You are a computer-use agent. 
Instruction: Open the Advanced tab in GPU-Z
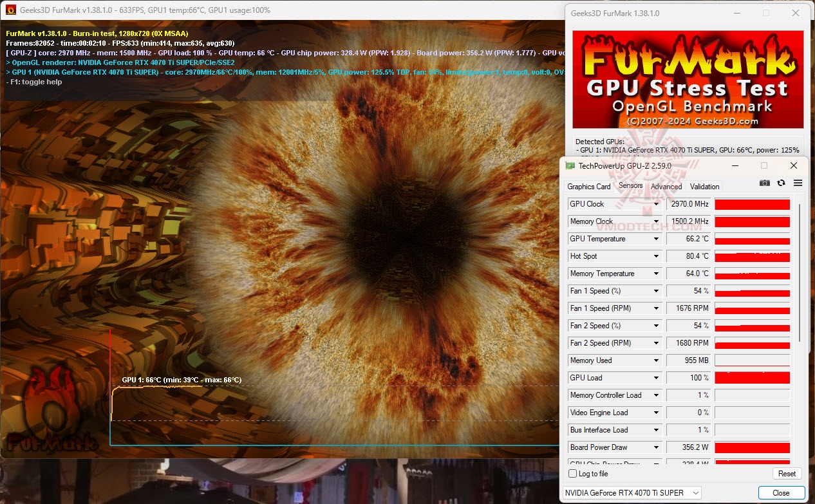(x=666, y=187)
